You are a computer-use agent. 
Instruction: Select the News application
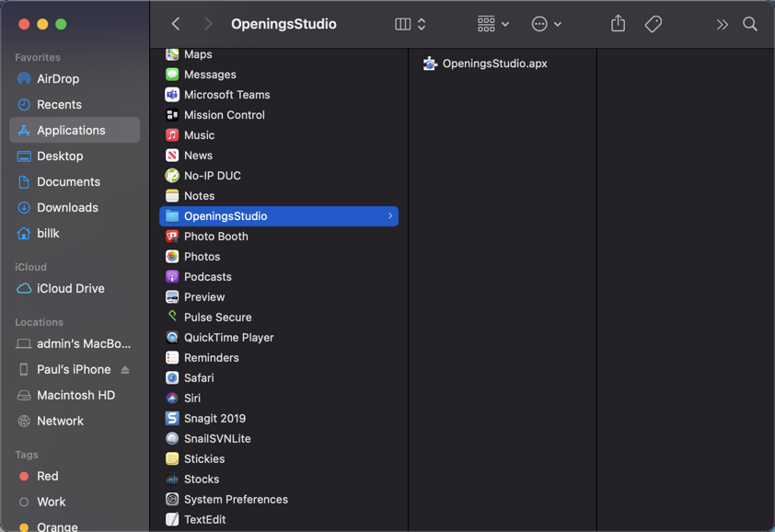pyautogui.click(x=279, y=156)
